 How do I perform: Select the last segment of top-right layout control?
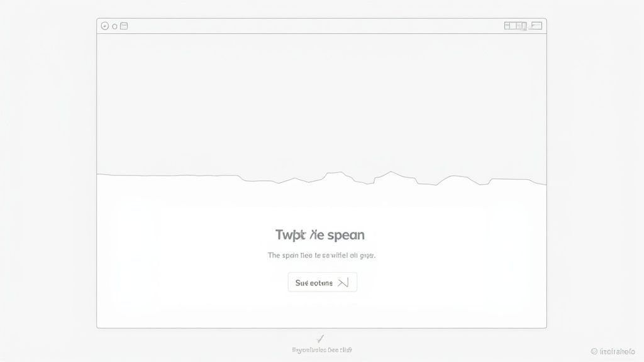pos(524,26)
